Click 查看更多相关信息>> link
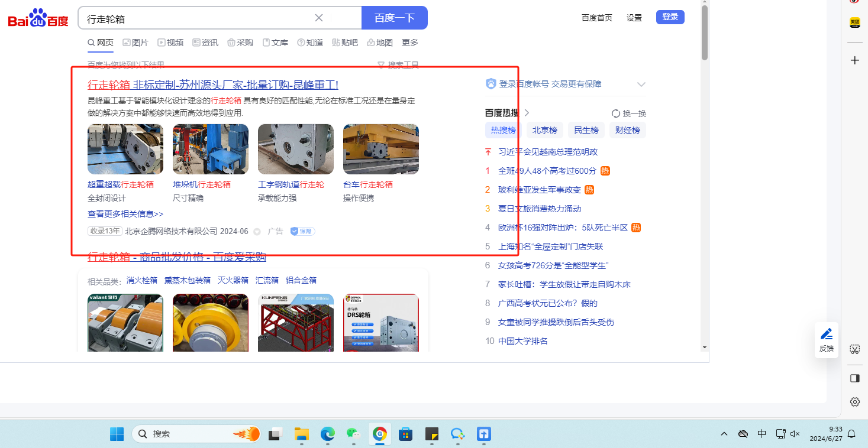The height and width of the screenshot is (448, 868). (x=125, y=214)
